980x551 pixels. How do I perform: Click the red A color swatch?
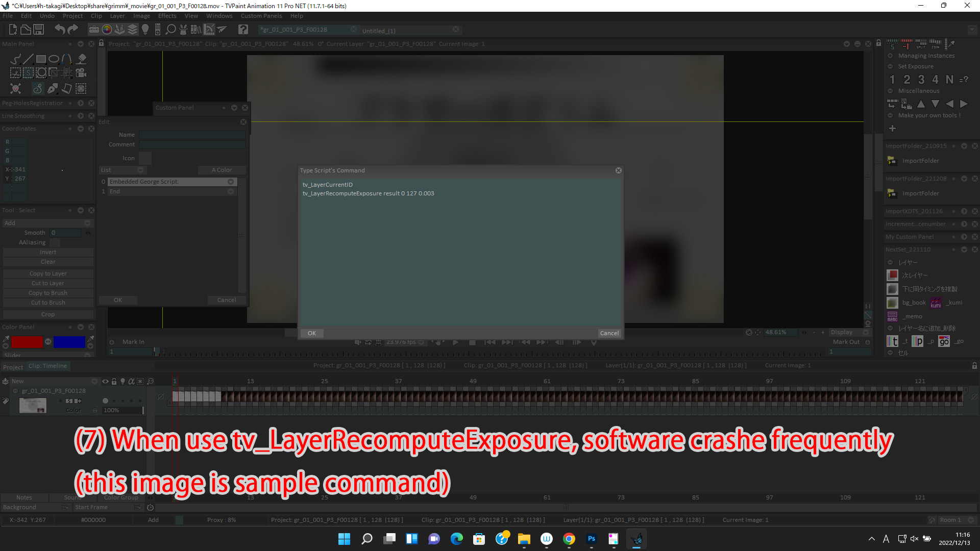click(27, 342)
